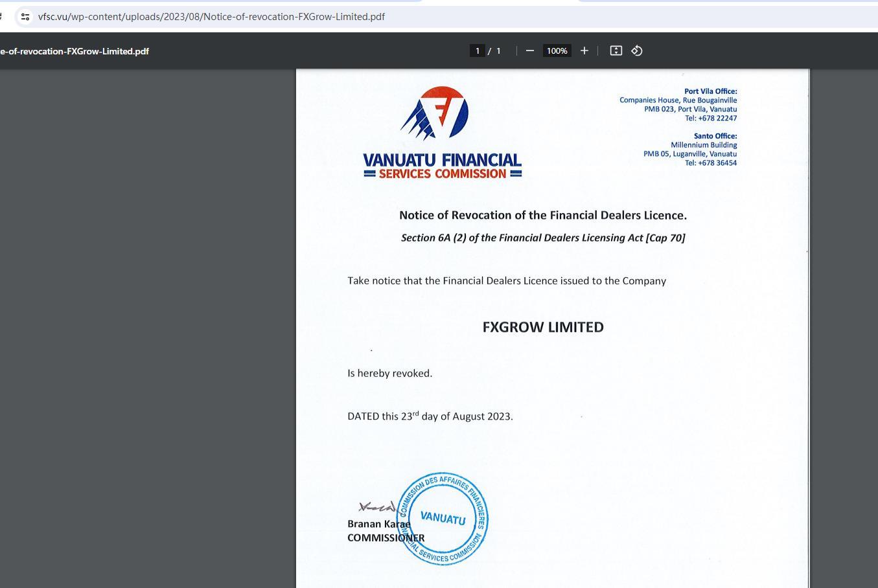Click the "Notice of Revocation" heading
Viewport: 878px width, 588px height.
pos(542,215)
